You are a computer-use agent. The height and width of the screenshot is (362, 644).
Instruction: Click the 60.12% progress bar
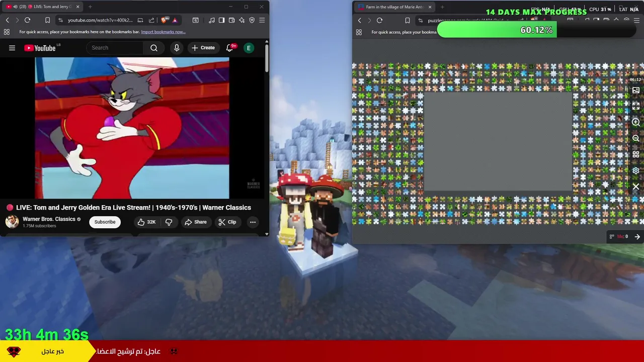pos(537,30)
